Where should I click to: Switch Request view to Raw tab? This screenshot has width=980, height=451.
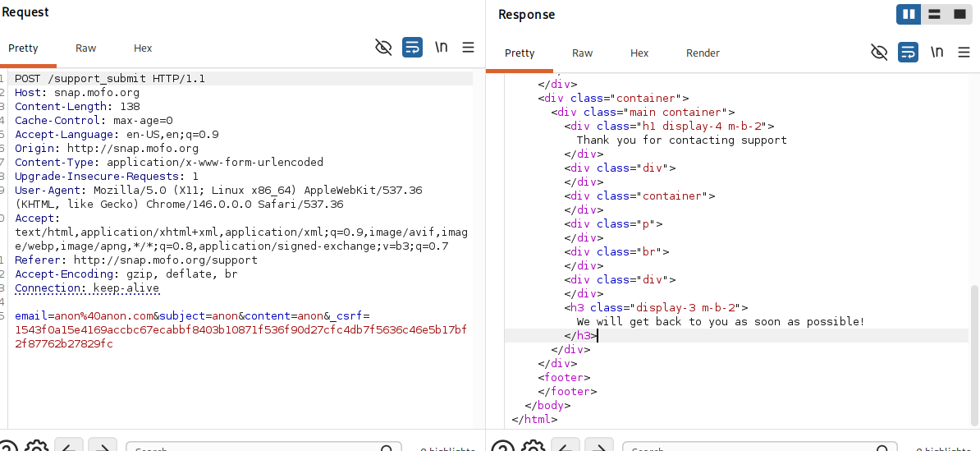85,48
